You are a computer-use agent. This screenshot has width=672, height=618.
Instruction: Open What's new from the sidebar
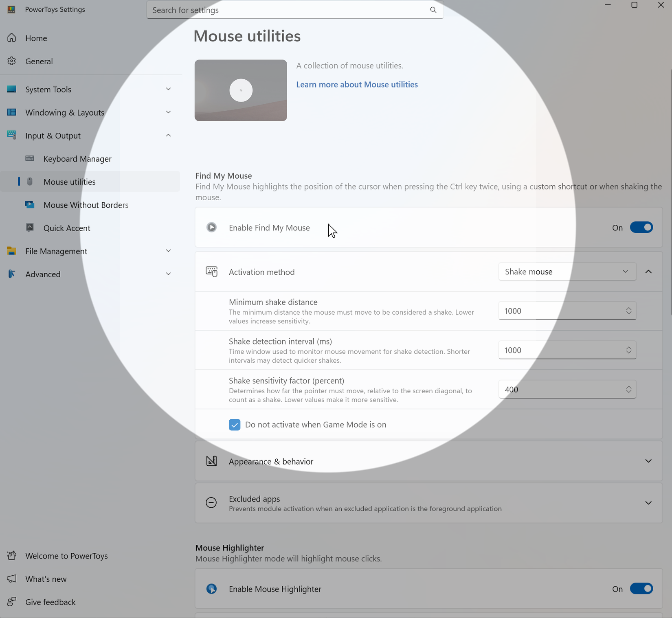pos(46,579)
